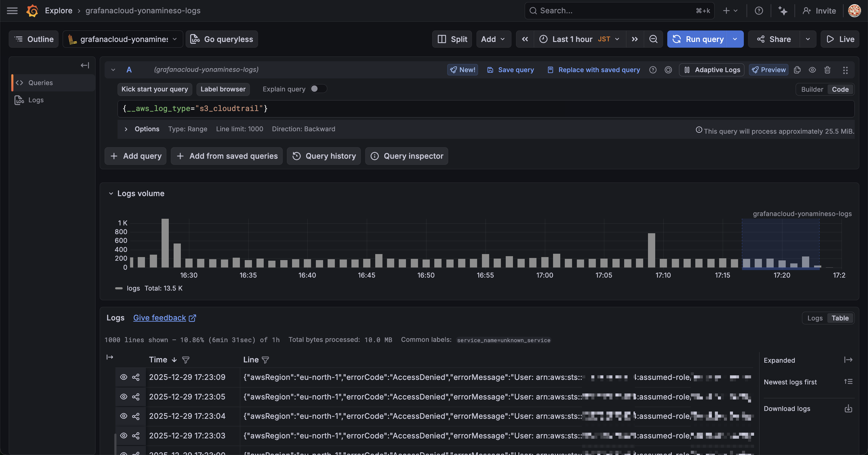Shift time range backward with double-left arrows
Image resolution: width=868 pixels, height=455 pixels.
[525, 39]
